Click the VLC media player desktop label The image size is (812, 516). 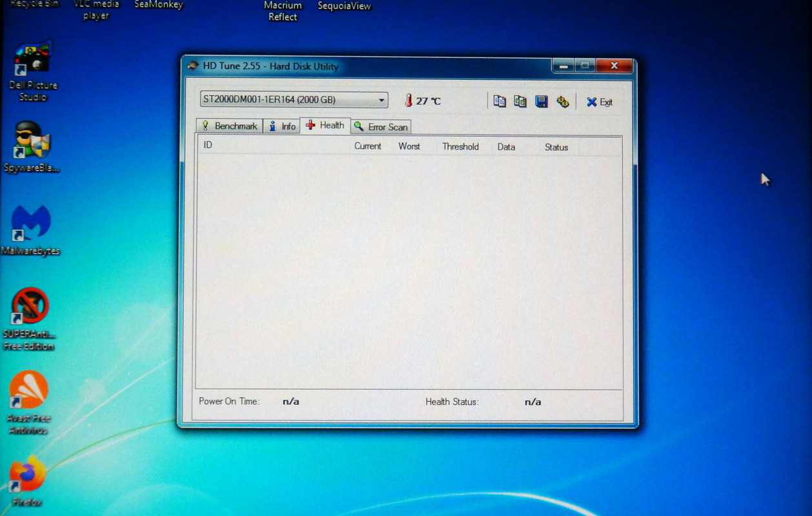[x=96, y=9]
